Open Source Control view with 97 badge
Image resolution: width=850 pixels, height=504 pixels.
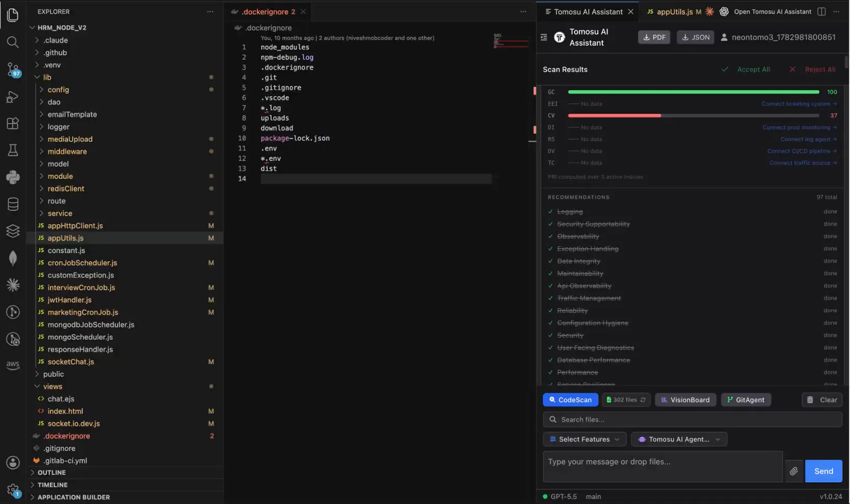pos(13,69)
